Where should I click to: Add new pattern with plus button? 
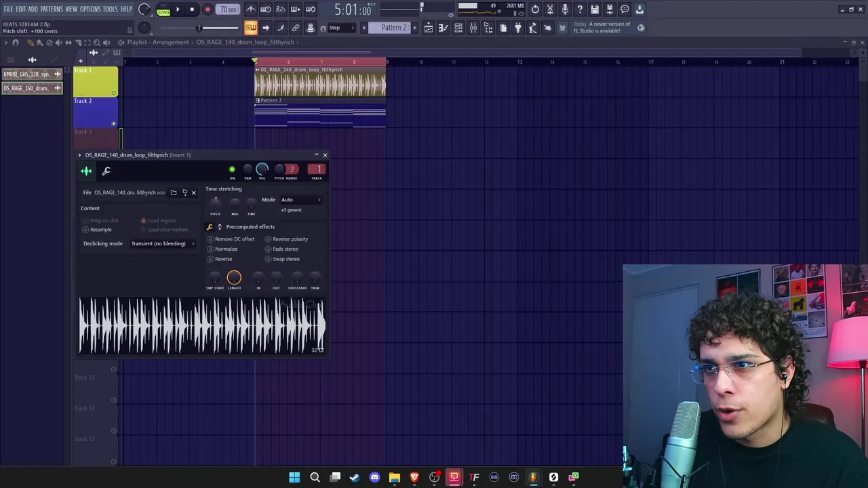415,28
